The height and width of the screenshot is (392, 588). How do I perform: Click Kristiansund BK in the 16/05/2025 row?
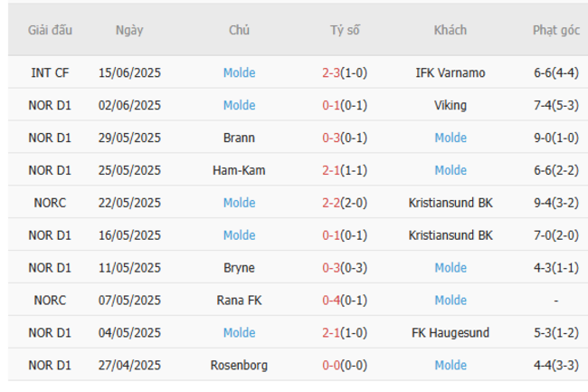(x=450, y=235)
